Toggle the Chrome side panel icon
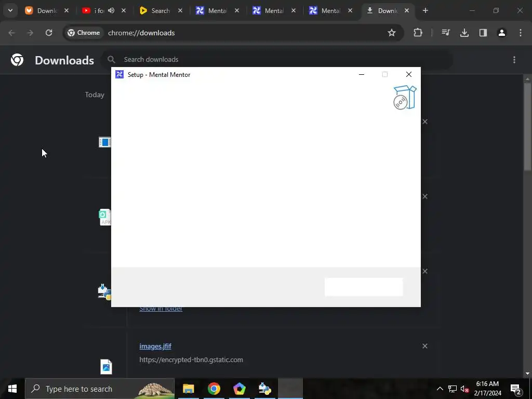Screen dimensions: 532x399 (483, 33)
